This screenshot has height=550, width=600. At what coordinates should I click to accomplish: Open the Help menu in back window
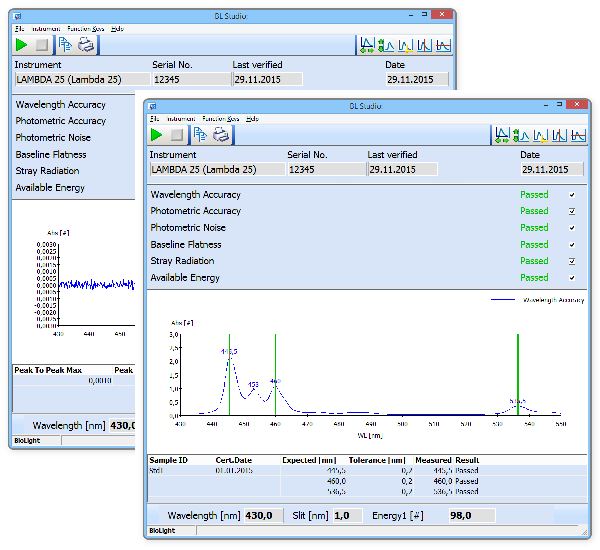117,29
